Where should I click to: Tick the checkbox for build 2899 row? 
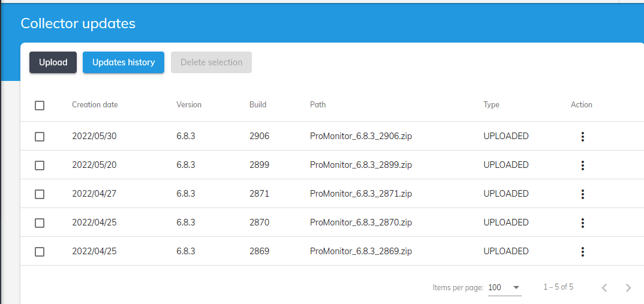tap(40, 165)
